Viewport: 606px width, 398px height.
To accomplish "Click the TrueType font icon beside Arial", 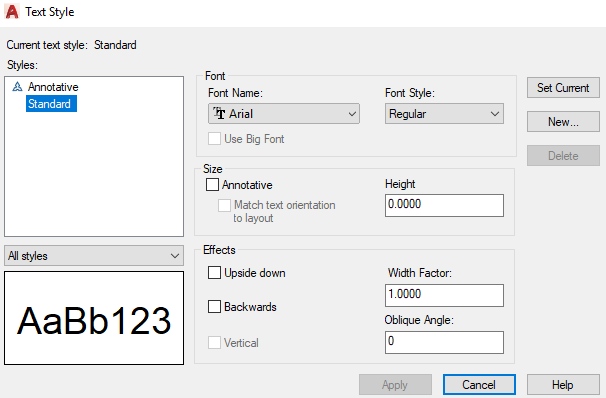I will click(219, 113).
